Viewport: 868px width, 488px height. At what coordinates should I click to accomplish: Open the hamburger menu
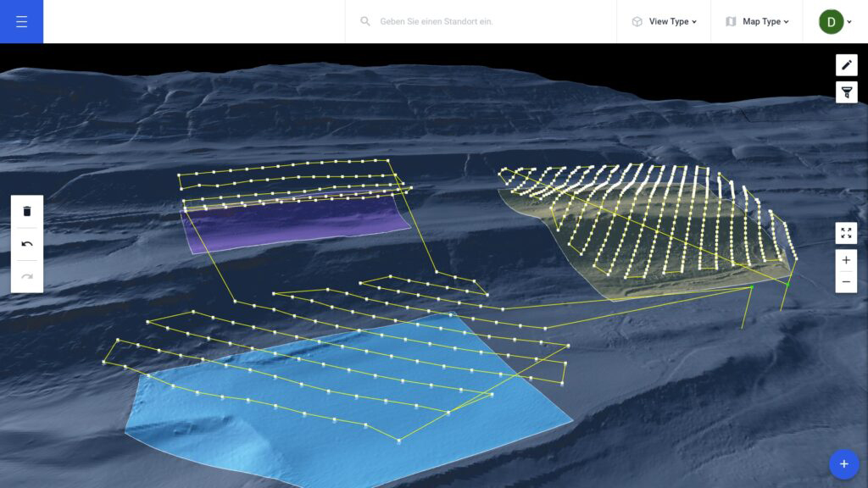pyautogui.click(x=21, y=21)
